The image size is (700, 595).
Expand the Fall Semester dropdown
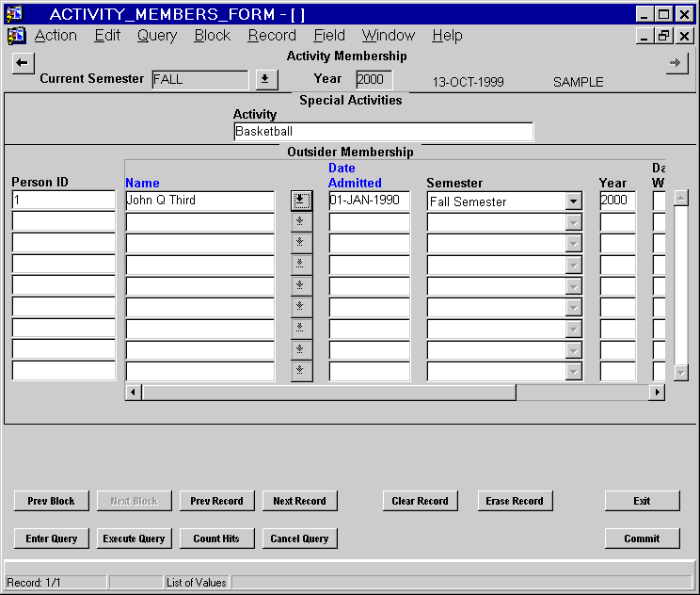pos(573,201)
